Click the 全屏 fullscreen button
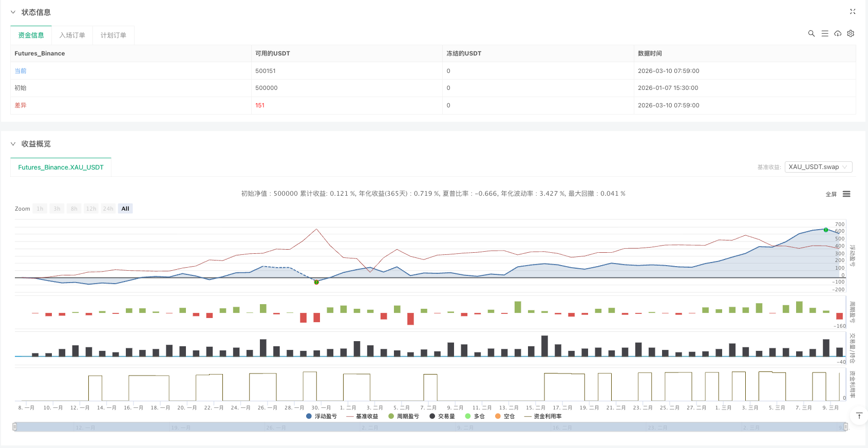The width and height of the screenshot is (868, 448). pos(831,194)
